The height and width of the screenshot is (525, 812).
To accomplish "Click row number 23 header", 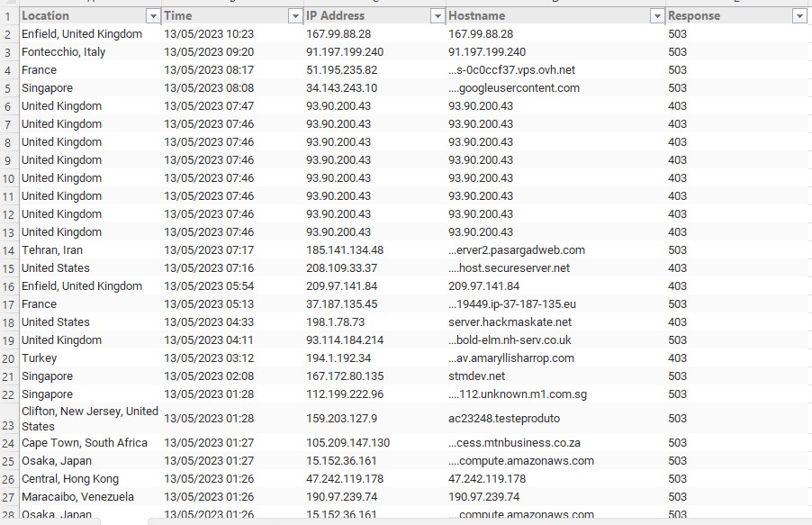I will [x=8, y=419].
